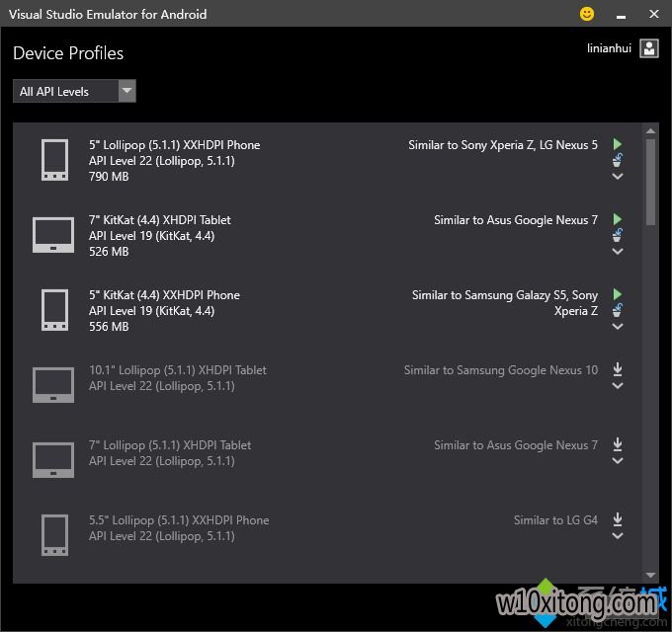Expand details for 7" Lollipop XHDPI Tablet
This screenshot has height=632, width=672.
[x=617, y=461]
